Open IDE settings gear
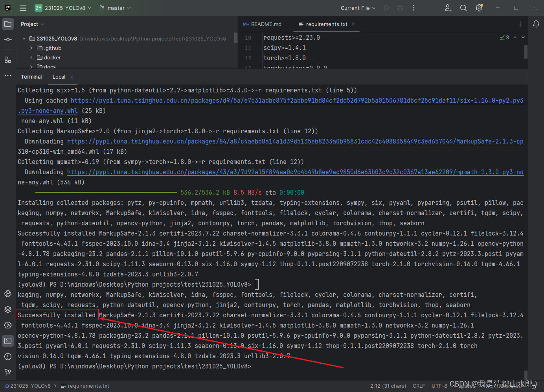544x392 pixels. 479,8
